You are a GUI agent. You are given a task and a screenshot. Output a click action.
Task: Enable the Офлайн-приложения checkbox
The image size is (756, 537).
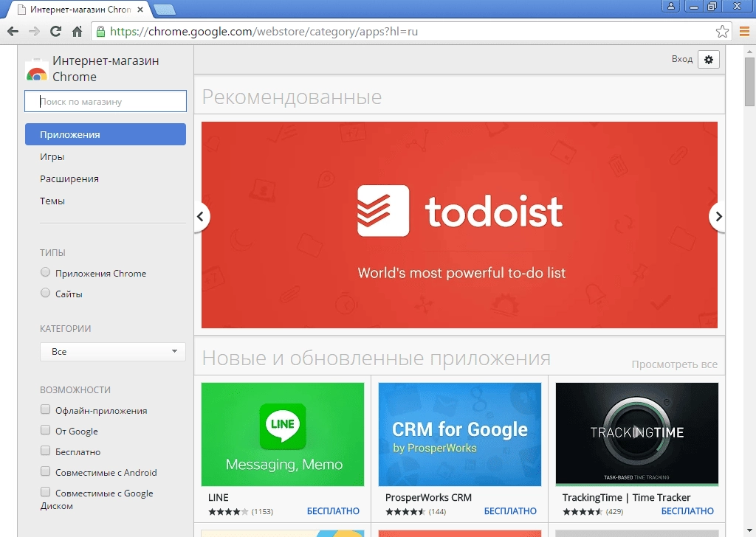pyautogui.click(x=45, y=409)
